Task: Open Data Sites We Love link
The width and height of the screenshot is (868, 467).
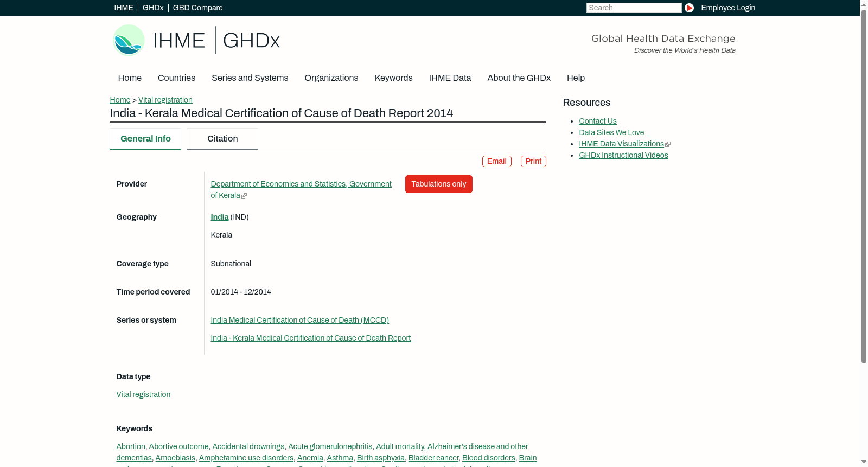Action: (611, 133)
